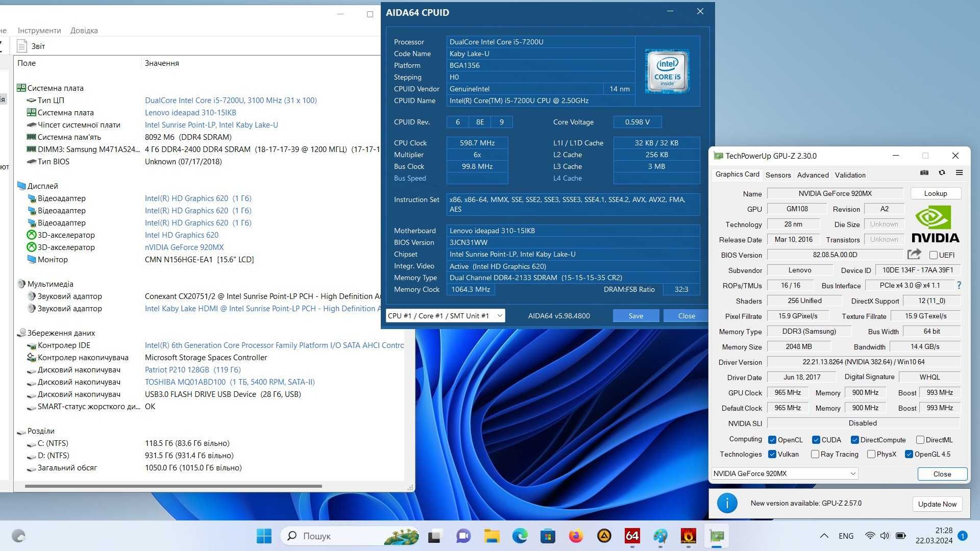Open the AIMP triangle icon on taskbar
Screen dimensions: 980x551
[604, 536]
